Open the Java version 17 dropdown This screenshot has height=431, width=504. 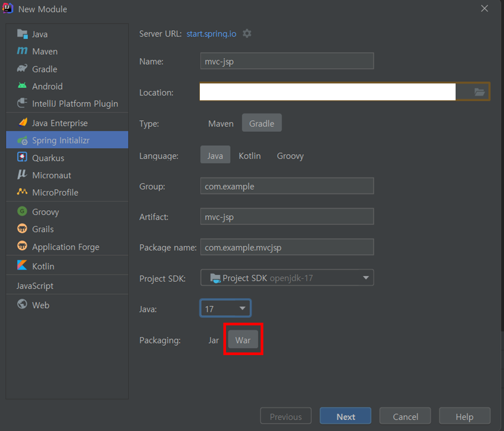[x=225, y=308]
